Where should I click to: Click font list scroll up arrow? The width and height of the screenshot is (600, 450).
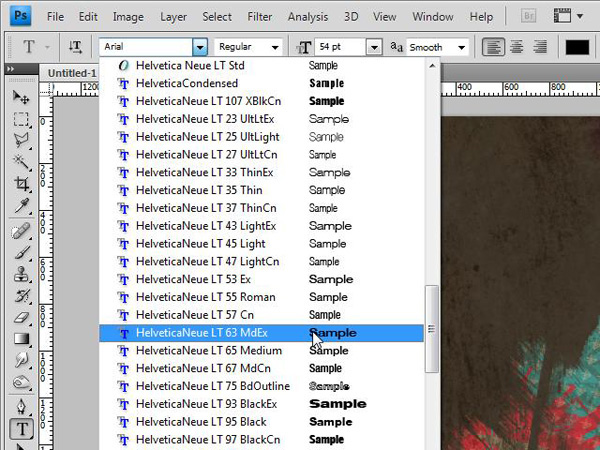(432, 66)
